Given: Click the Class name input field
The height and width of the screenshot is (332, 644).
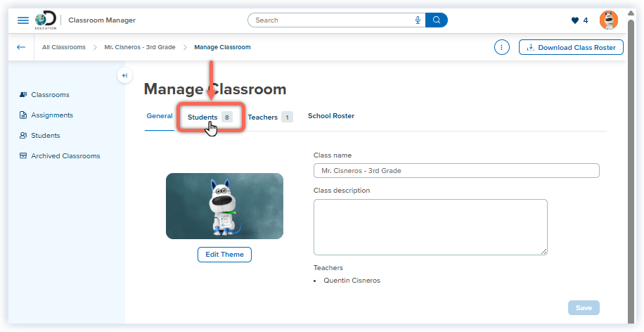Looking at the screenshot, I should pos(456,170).
